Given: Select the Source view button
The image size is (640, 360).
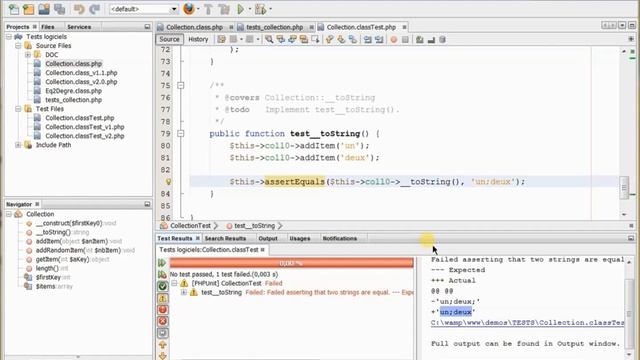Looking at the screenshot, I should 169,39.
